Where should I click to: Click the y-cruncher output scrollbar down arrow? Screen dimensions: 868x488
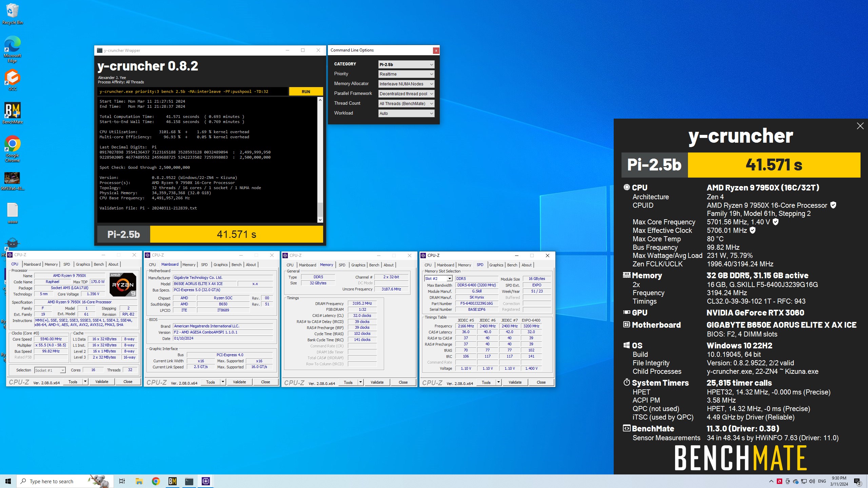coord(320,220)
